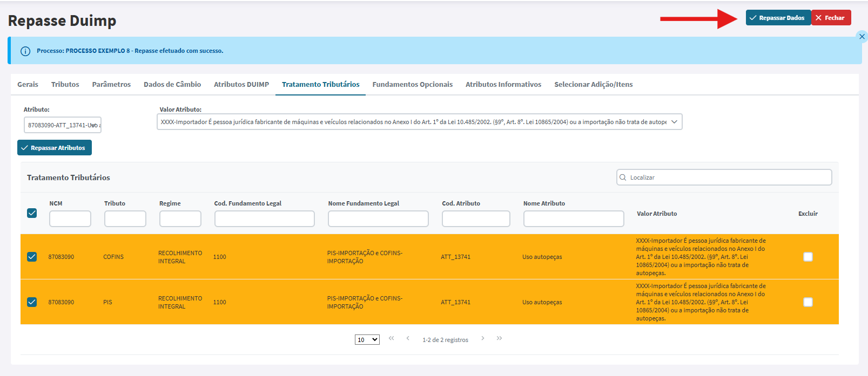This screenshot has height=376, width=868.
Task: Click ATT_13741 in the PIS row
Action: point(455,302)
